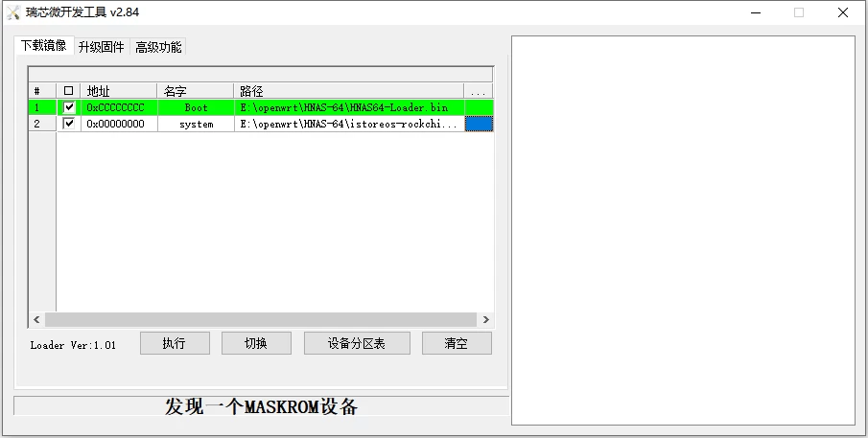This screenshot has height=438, width=868.
Task: Click the 0x00000000 address cell
Action: pos(119,124)
